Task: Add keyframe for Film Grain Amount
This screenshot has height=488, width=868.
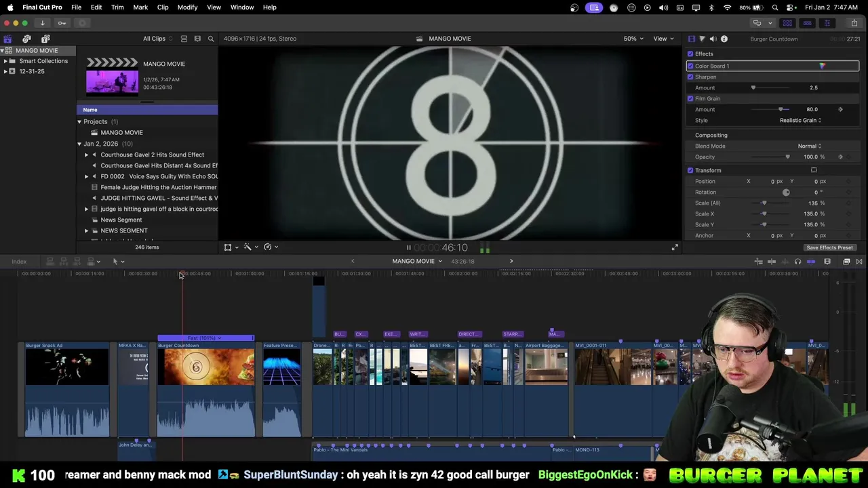Action: [840, 109]
